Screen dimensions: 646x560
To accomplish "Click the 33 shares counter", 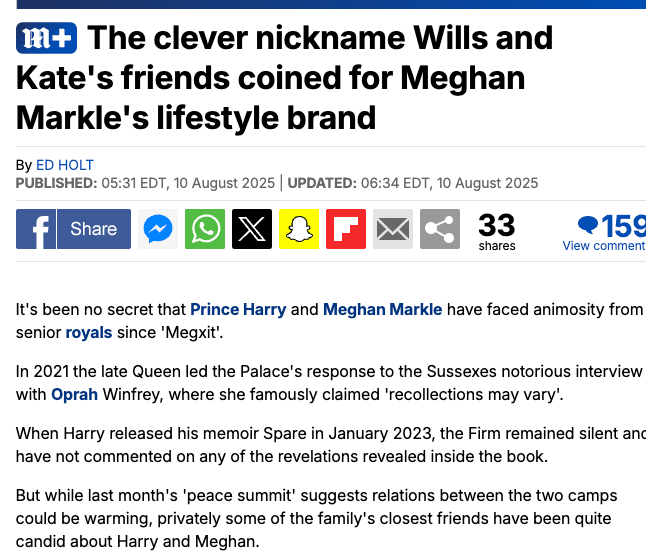I will click(497, 229).
